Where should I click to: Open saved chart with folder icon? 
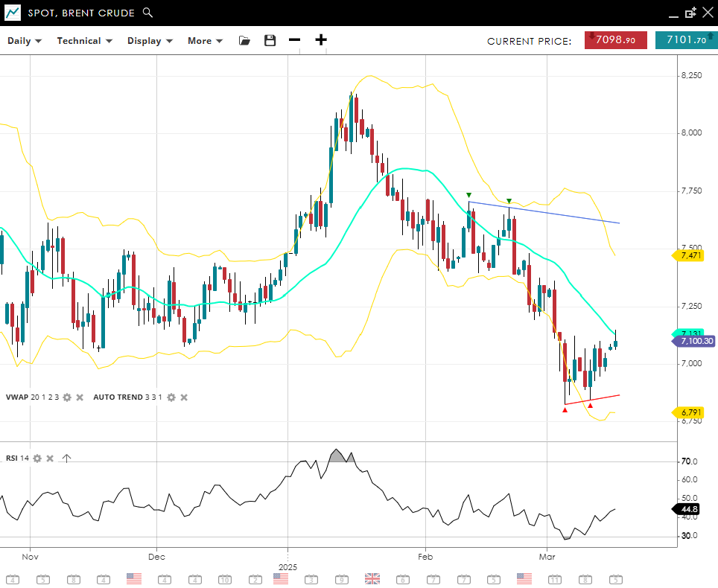click(x=244, y=41)
